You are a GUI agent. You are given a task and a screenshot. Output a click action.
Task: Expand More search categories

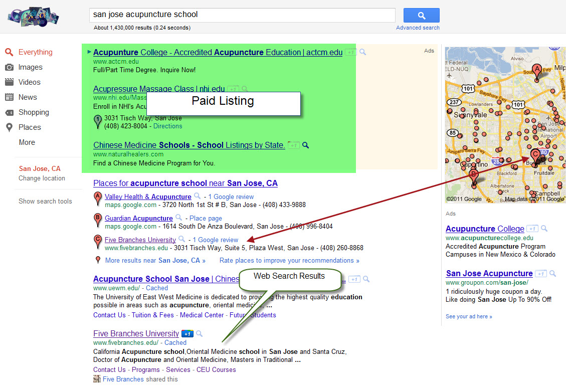(27, 142)
